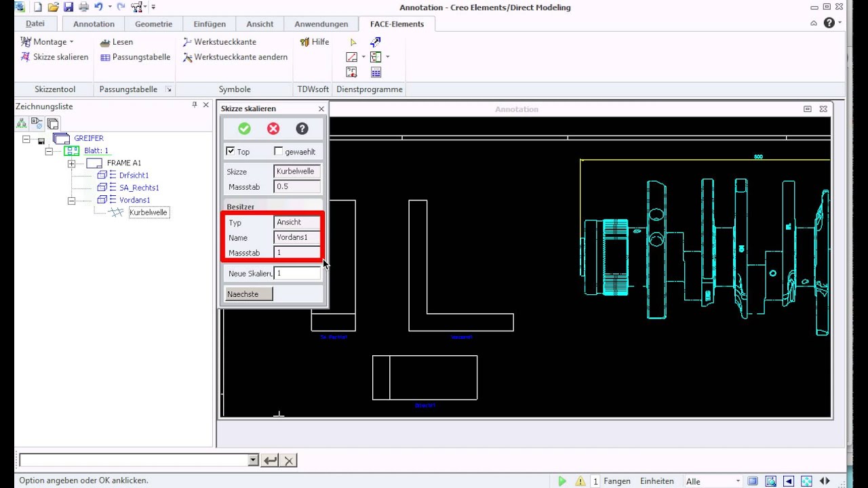Open help in the Skizze skalieren dialog

[302, 129]
